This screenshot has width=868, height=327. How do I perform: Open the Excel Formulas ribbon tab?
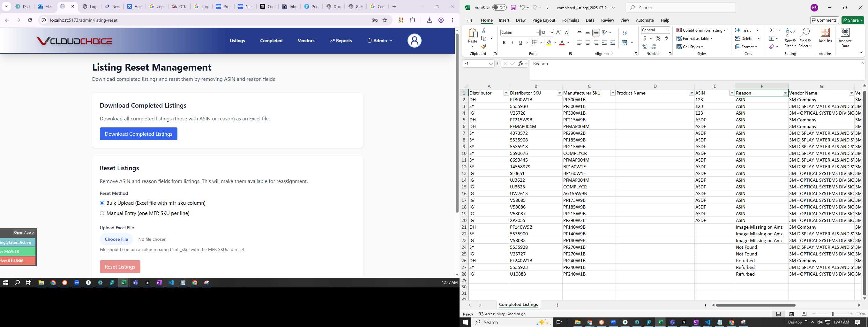point(571,20)
